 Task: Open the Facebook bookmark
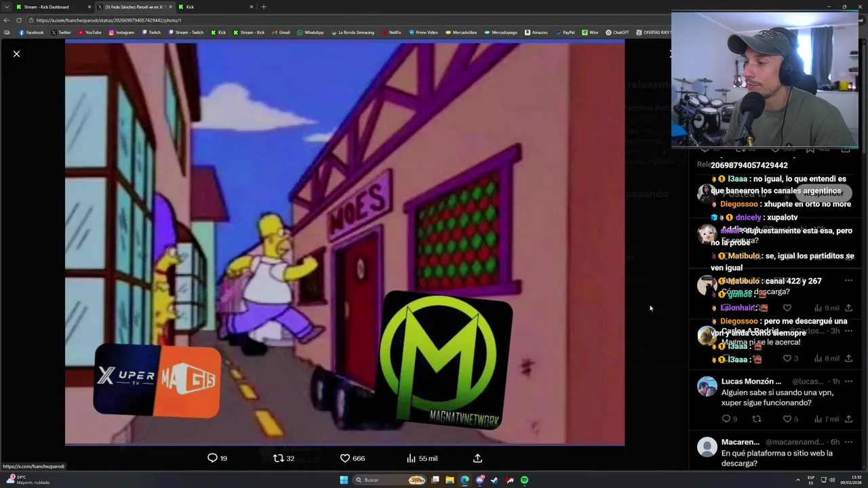coord(31,33)
